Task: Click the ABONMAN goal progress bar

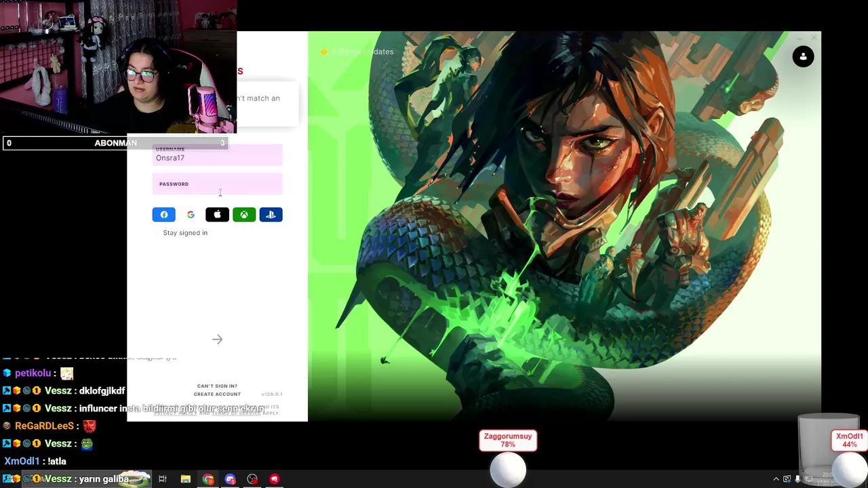Action: click(x=116, y=143)
